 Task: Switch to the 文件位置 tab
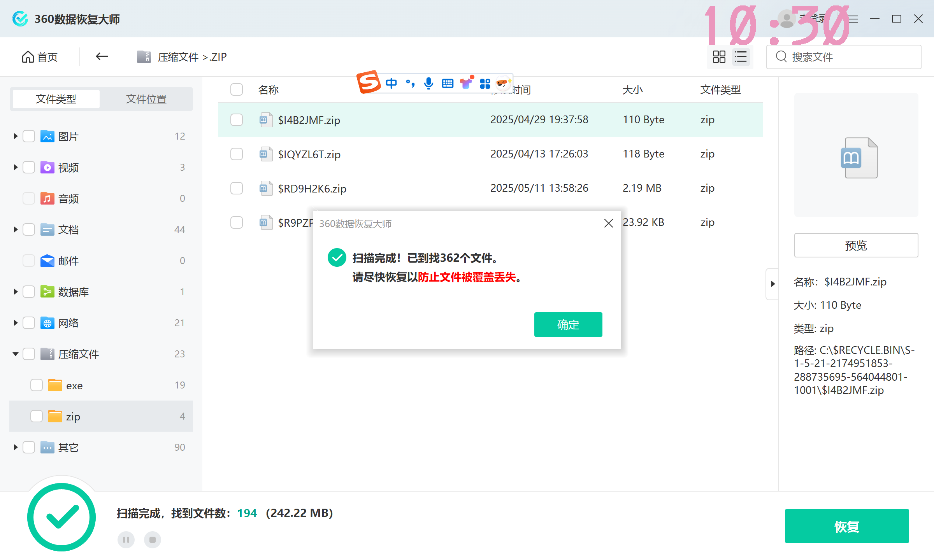pyautogui.click(x=146, y=99)
